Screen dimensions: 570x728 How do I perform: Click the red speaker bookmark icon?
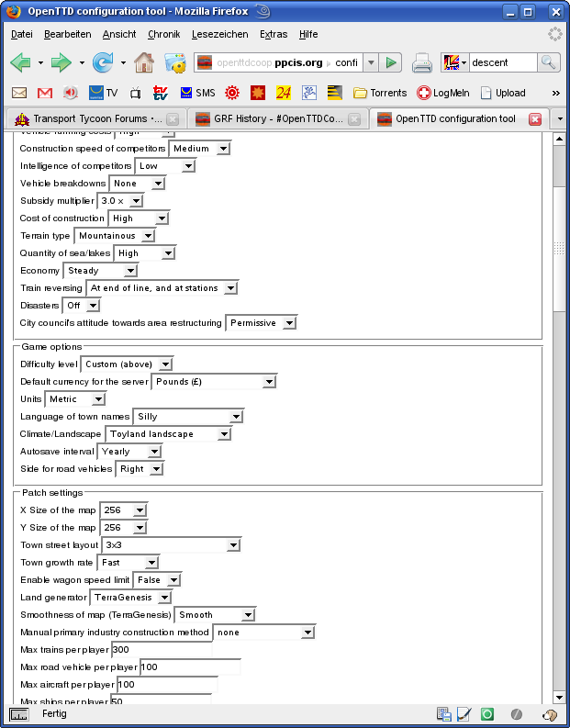pos(70,93)
